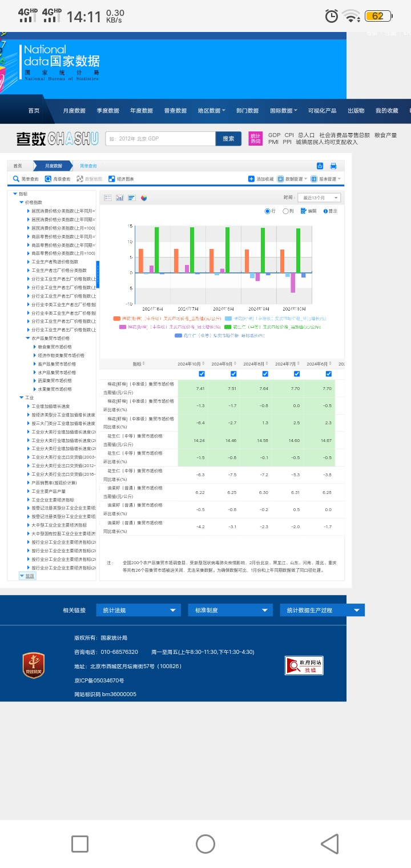Uncheck the 2024年6月 column checkbox
The width and height of the screenshot is (411, 868).
pyautogui.click(x=328, y=374)
